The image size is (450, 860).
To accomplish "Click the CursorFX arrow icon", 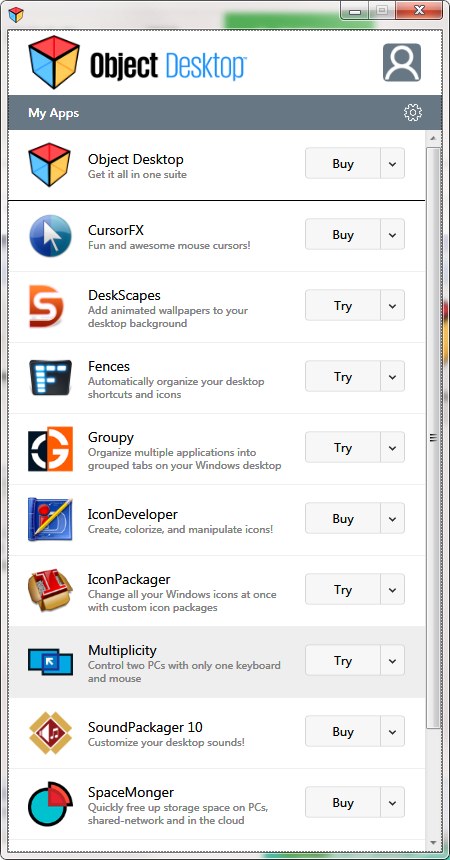I will point(50,236).
